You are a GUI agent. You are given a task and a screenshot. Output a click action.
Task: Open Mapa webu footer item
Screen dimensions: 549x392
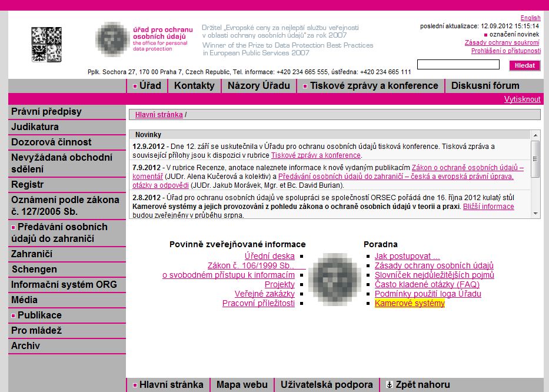pos(242,385)
